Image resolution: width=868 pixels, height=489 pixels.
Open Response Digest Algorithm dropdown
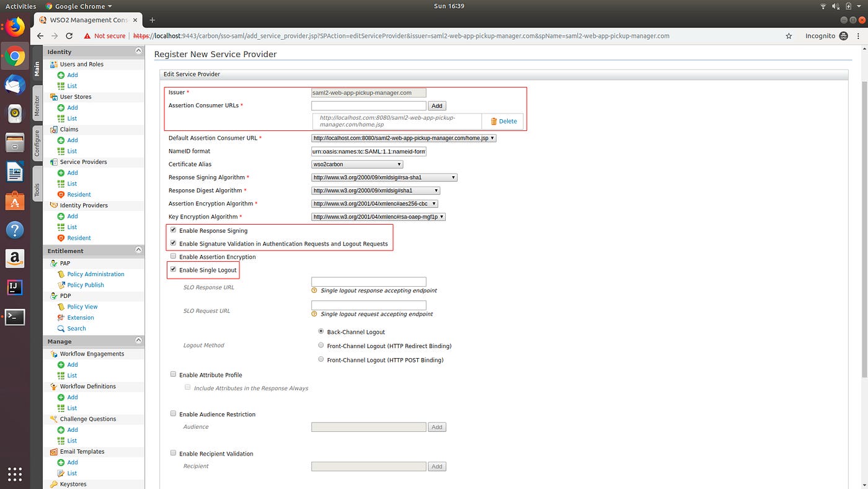(x=376, y=191)
